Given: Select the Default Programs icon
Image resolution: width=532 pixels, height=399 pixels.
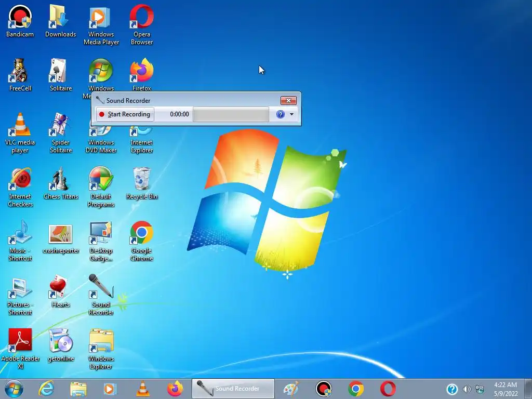Looking at the screenshot, I should [x=101, y=187].
